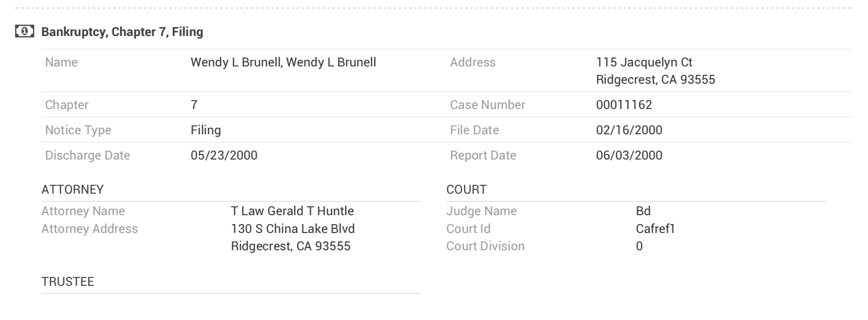Select the file date 02/16/2000
Screen dimensions: 868x320
(x=629, y=130)
